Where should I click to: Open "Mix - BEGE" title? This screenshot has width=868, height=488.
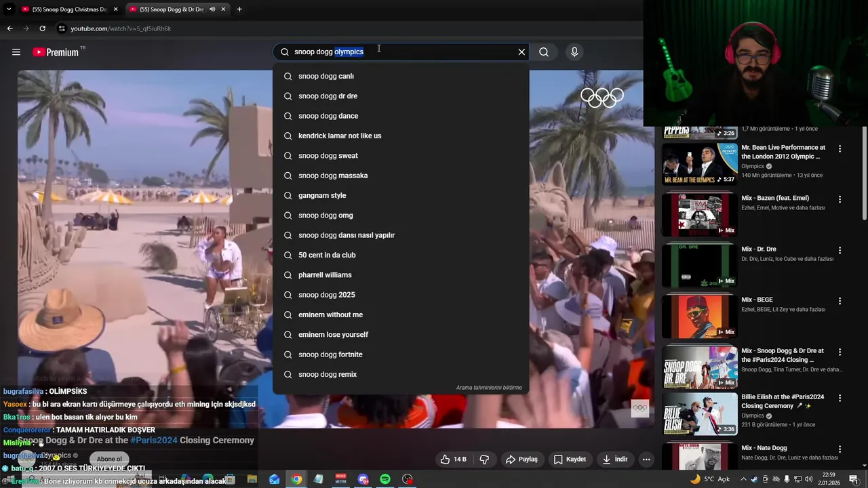(x=757, y=300)
